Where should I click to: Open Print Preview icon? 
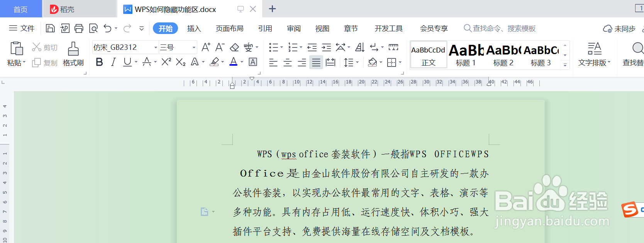pyautogui.click(x=93, y=28)
